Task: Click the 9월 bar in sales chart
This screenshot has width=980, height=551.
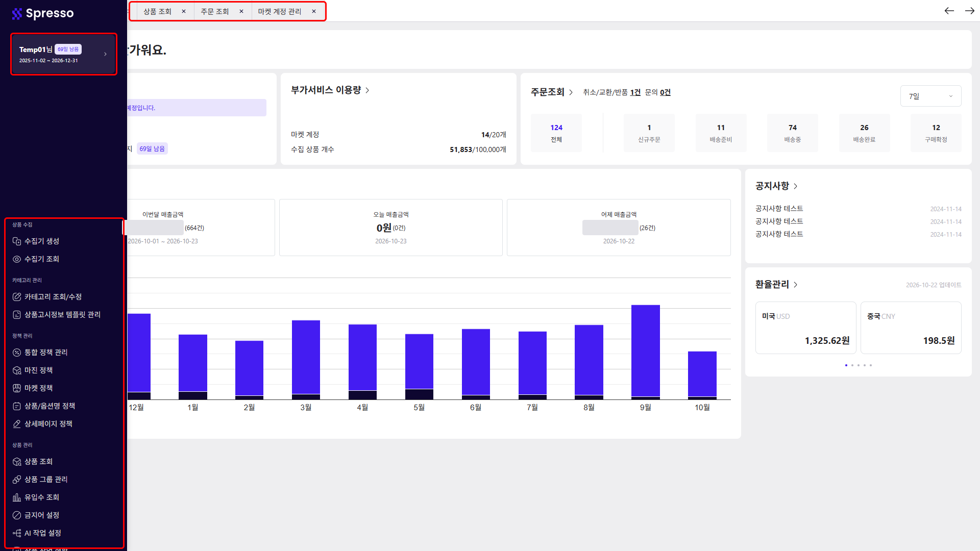Action: (646, 352)
